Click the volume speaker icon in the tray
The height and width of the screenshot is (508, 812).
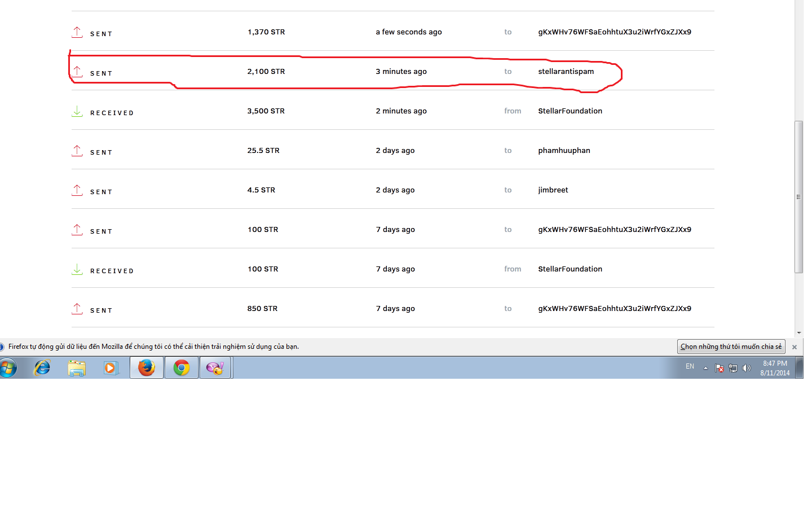click(x=747, y=368)
